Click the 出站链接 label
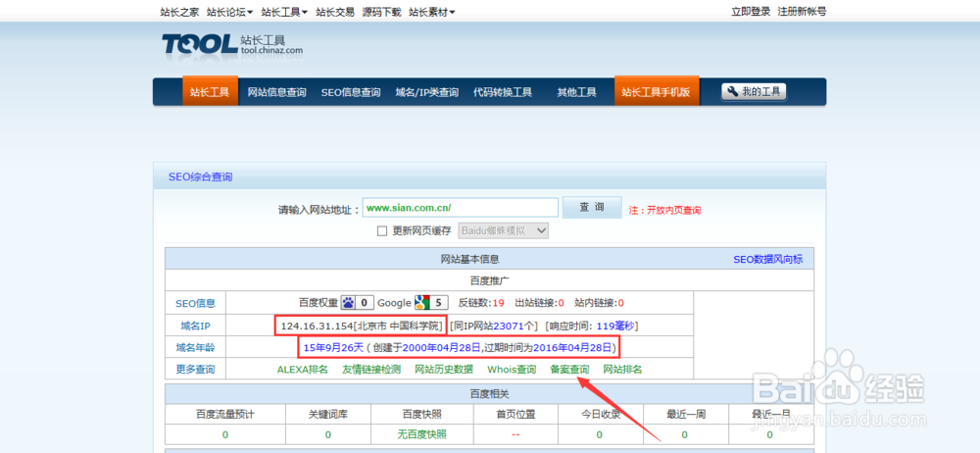The height and width of the screenshot is (453, 980). 536,303
